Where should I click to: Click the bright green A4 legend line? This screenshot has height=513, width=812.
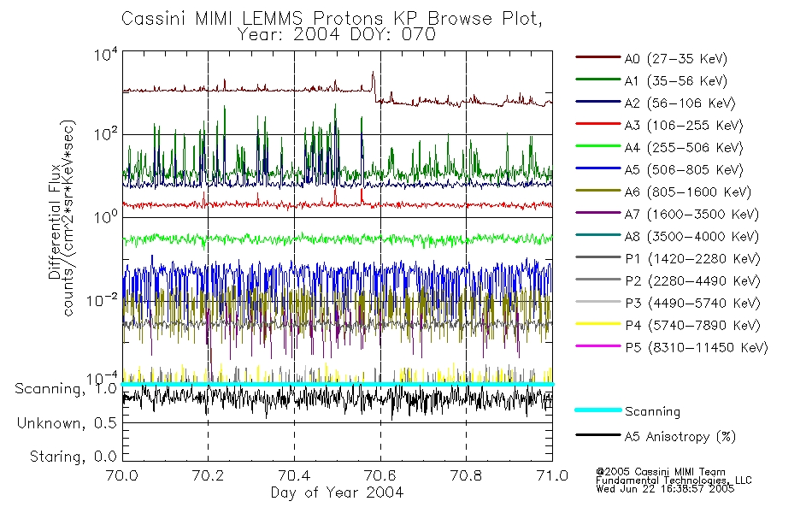pyautogui.click(x=598, y=146)
